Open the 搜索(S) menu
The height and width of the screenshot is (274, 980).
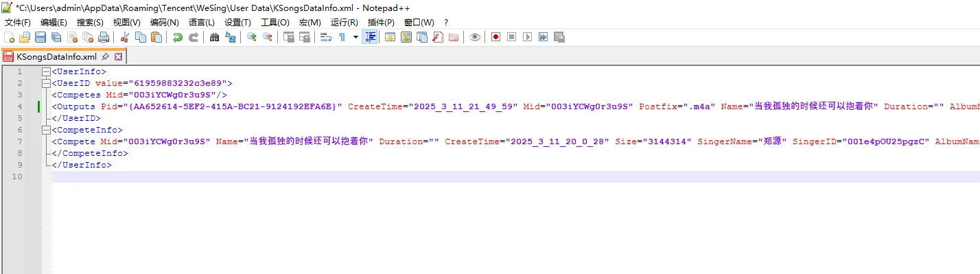(90, 23)
